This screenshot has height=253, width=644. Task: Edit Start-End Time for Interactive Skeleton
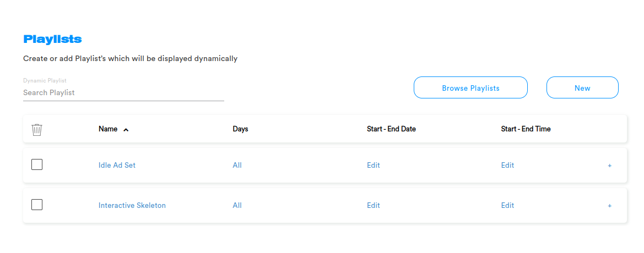[x=507, y=206]
